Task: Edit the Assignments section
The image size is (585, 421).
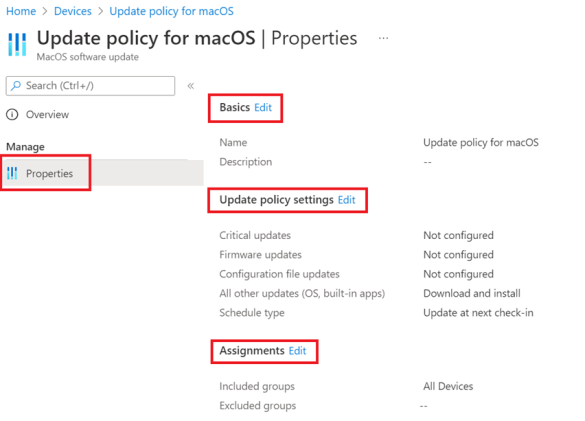Action: (x=297, y=351)
